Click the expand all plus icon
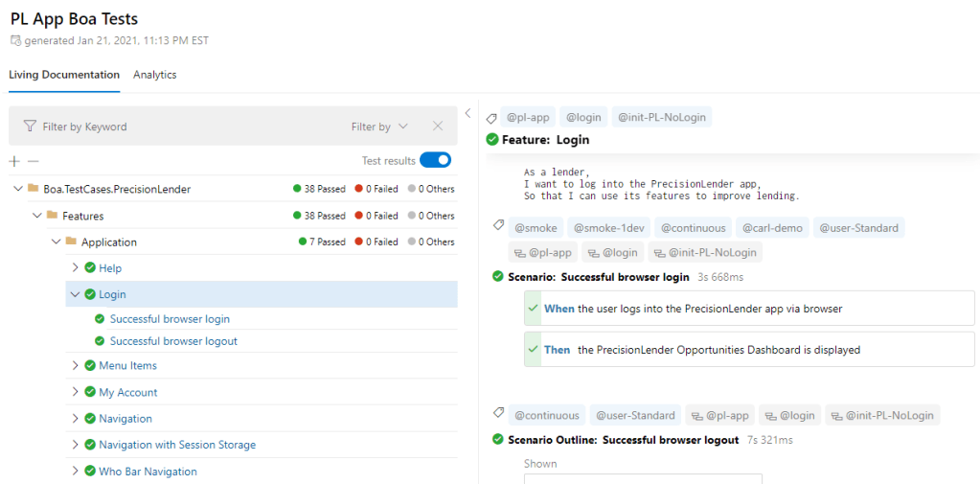Screen dimensions: 980x484 (x=14, y=162)
